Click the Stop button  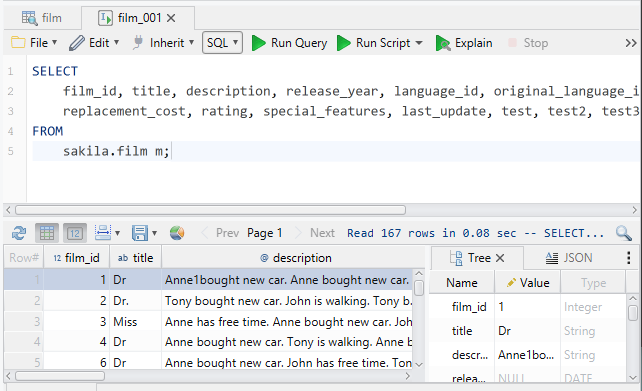click(x=528, y=43)
